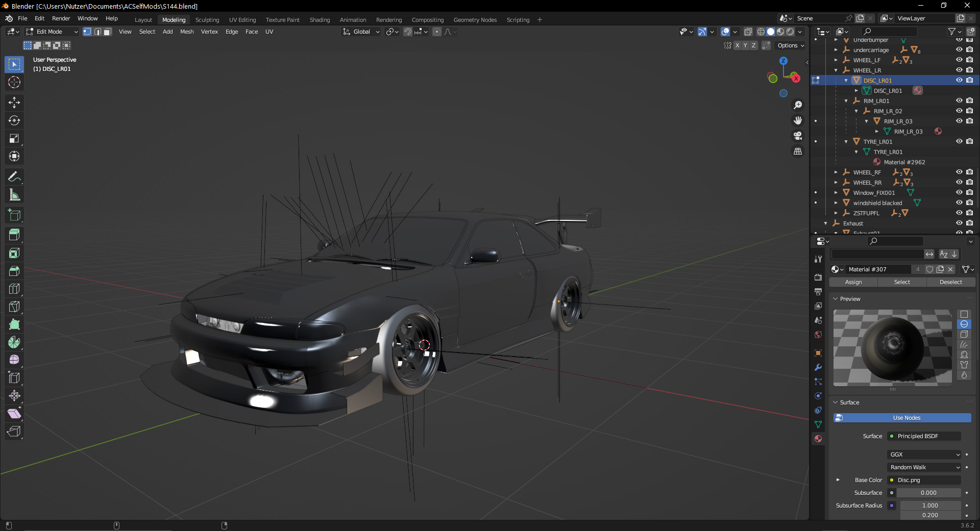Open the GGX distribution dropdown
The height and width of the screenshot is (531, 980).
coord(924,454)
